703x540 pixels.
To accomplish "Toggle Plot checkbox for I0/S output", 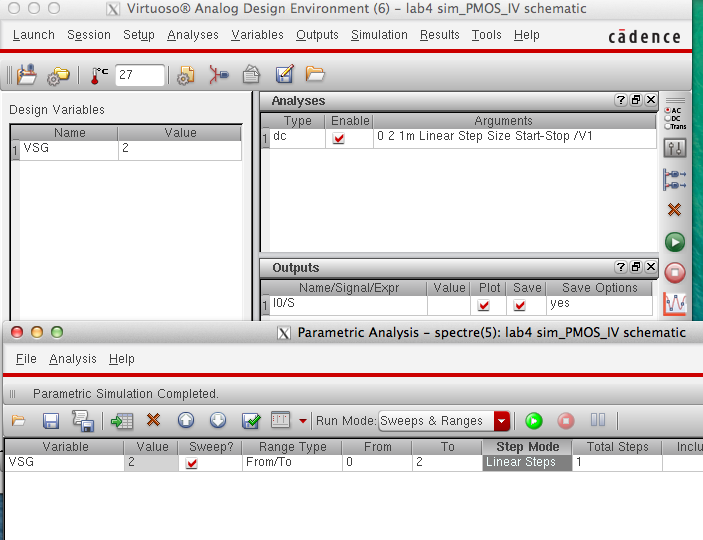I will point(483,305).
